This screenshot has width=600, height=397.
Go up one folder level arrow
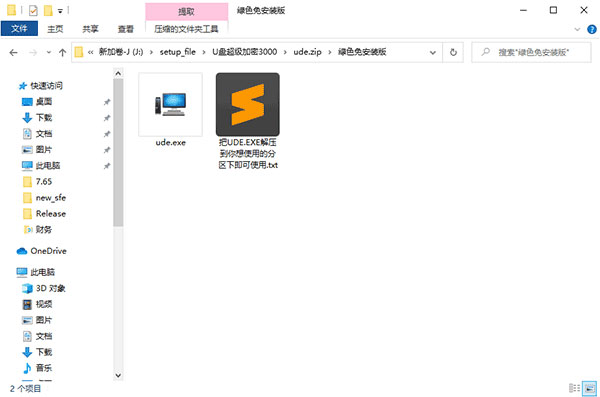62,52
